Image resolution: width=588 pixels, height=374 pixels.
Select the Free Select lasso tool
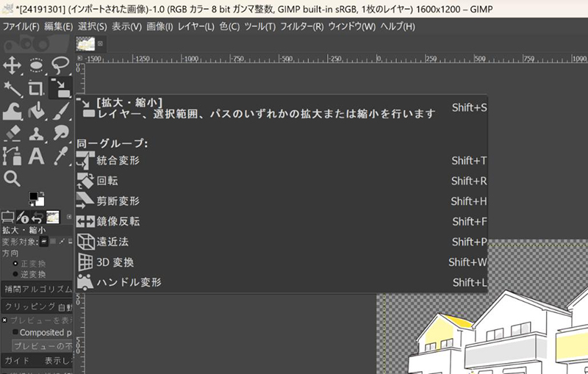[60, 65]
